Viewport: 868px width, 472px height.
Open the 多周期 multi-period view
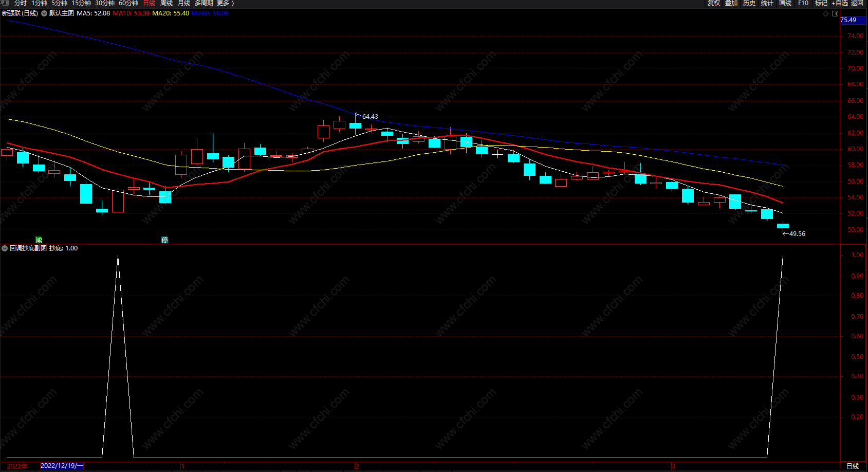click(204, 3)
